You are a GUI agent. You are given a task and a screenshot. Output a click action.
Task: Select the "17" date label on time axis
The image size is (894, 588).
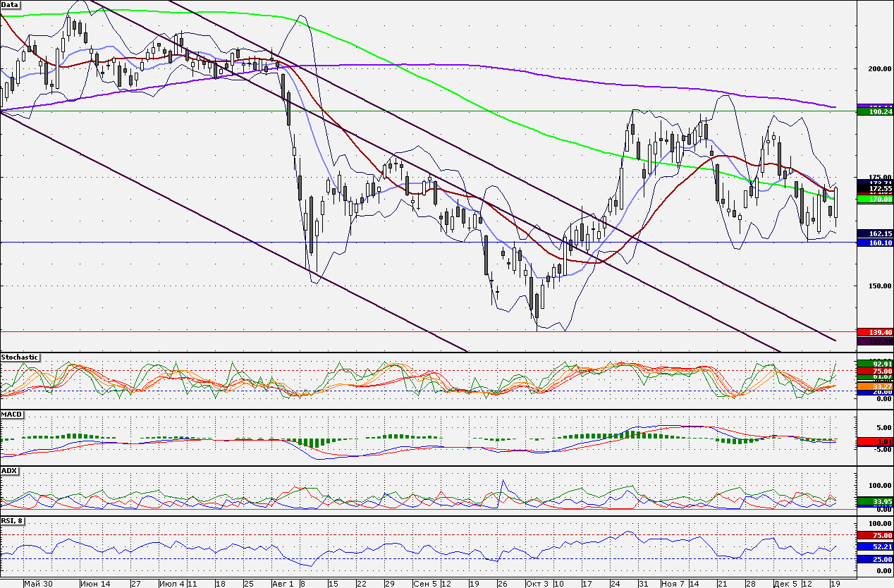pyautogui.click(x=587, y=584)
